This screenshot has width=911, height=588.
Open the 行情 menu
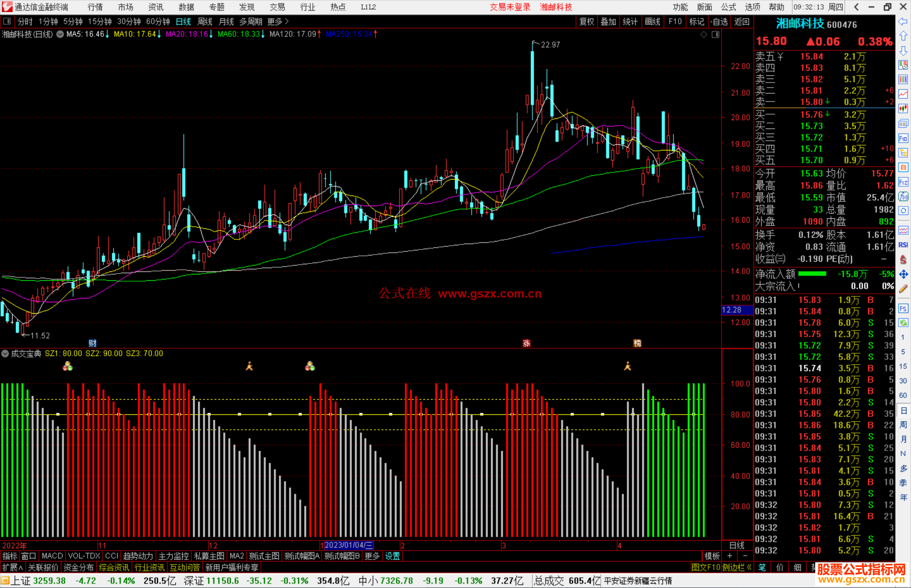(x=95, y=7)
